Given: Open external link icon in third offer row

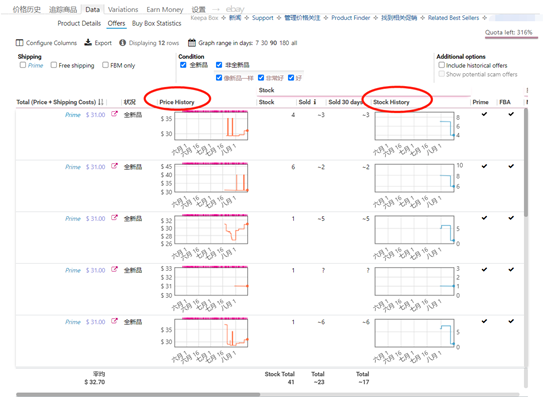Looking at the screenshot, I should 114,218.
